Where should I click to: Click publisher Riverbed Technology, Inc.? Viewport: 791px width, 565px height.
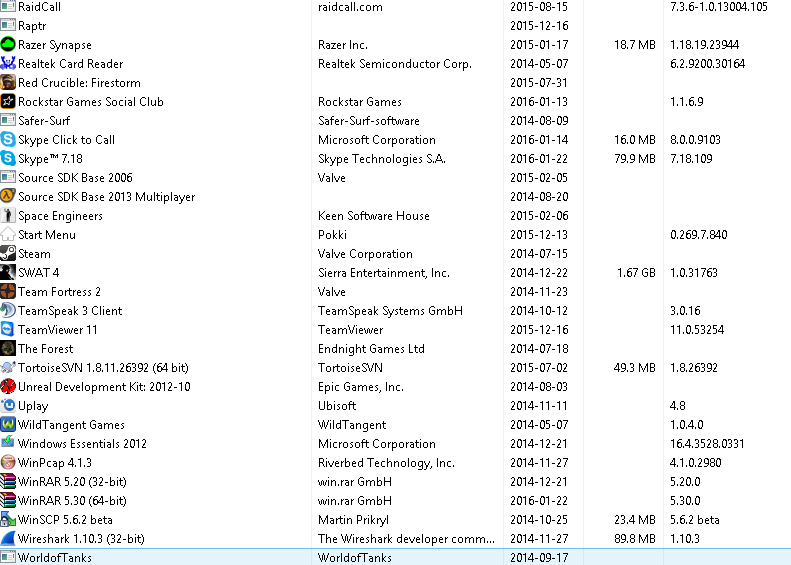tap(386, 463)
